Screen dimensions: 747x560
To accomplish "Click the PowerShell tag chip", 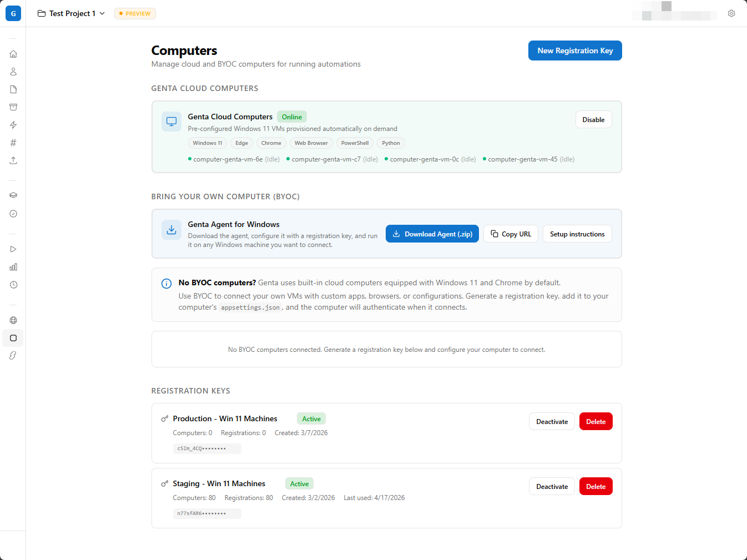I will tap(355, 143).
